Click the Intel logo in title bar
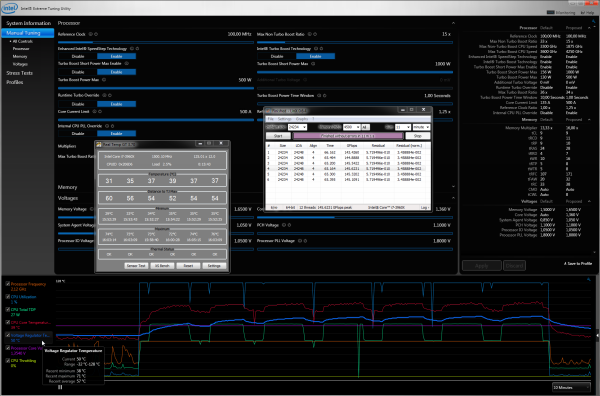 10,8
